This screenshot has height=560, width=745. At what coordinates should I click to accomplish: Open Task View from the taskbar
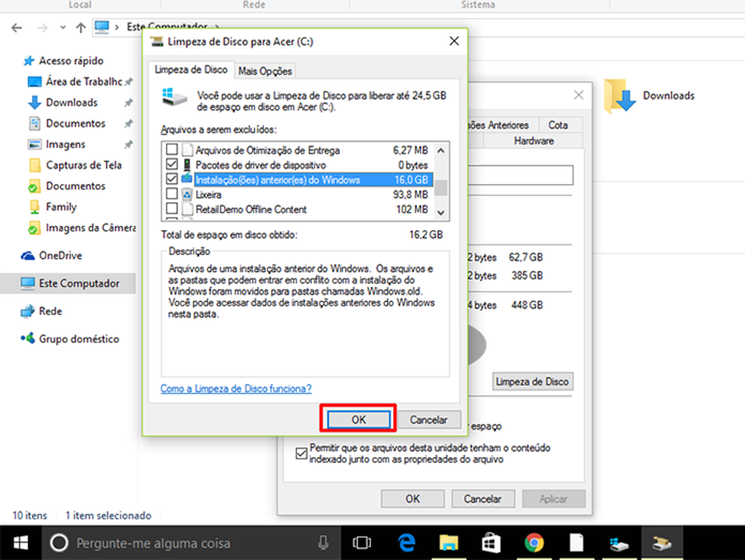point(362,543)
